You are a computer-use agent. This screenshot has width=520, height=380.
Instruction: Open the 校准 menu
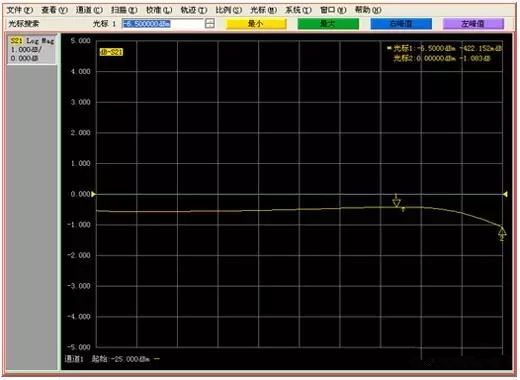click(x=159, y=10)
